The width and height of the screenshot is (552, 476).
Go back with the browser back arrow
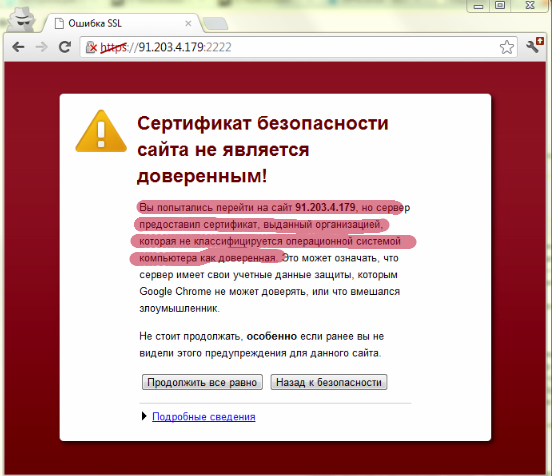click(18, 47)
